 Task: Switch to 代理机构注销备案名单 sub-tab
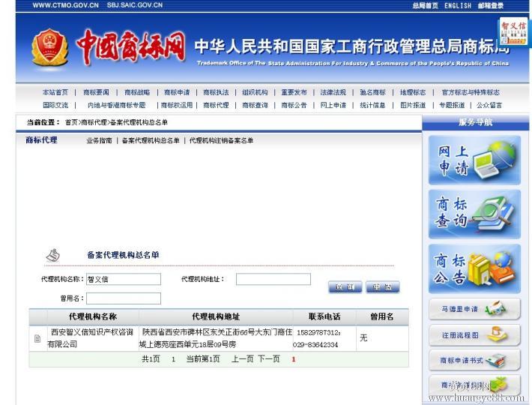221,140
